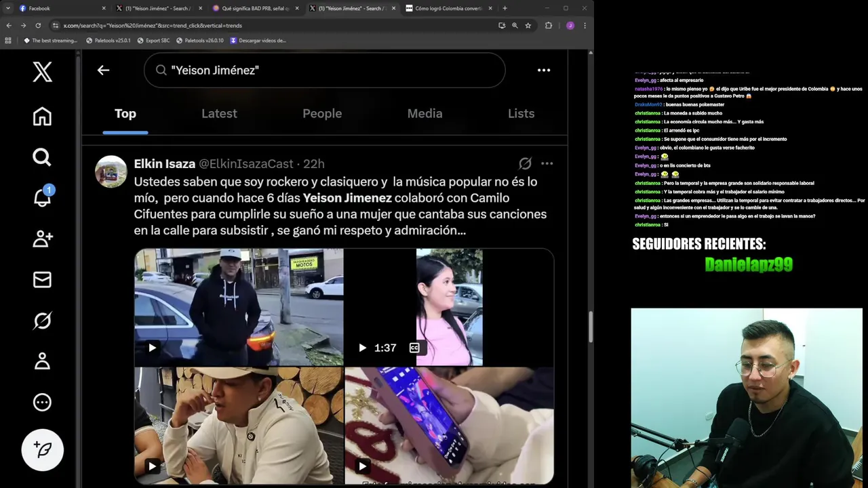868x488 pixels.
Task: Click the X search input field
Action: [324, 70]
